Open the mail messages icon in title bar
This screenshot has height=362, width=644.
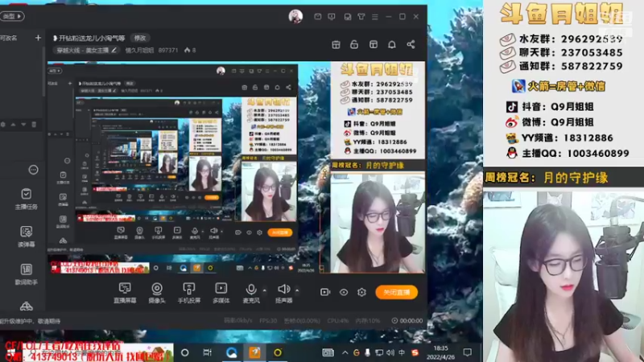coord(317,16)
